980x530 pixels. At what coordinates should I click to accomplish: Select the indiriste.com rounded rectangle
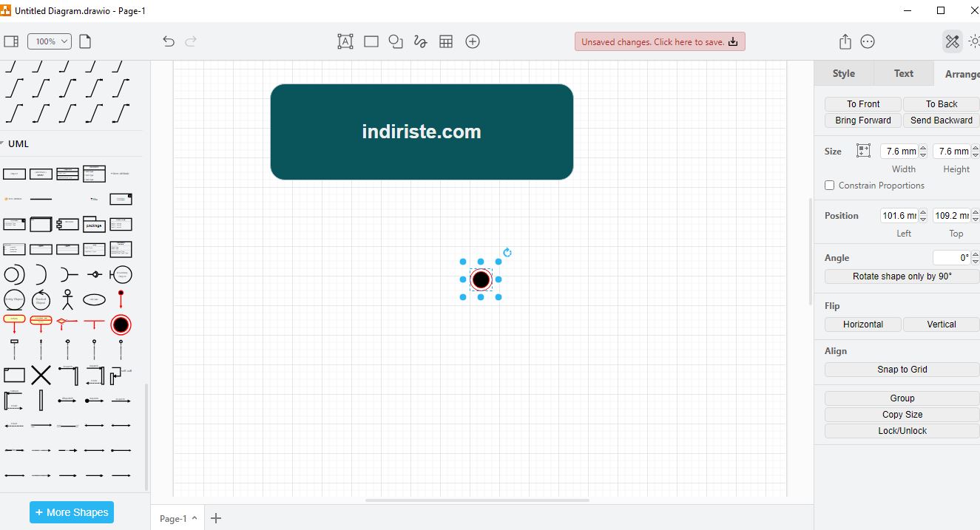422,132
